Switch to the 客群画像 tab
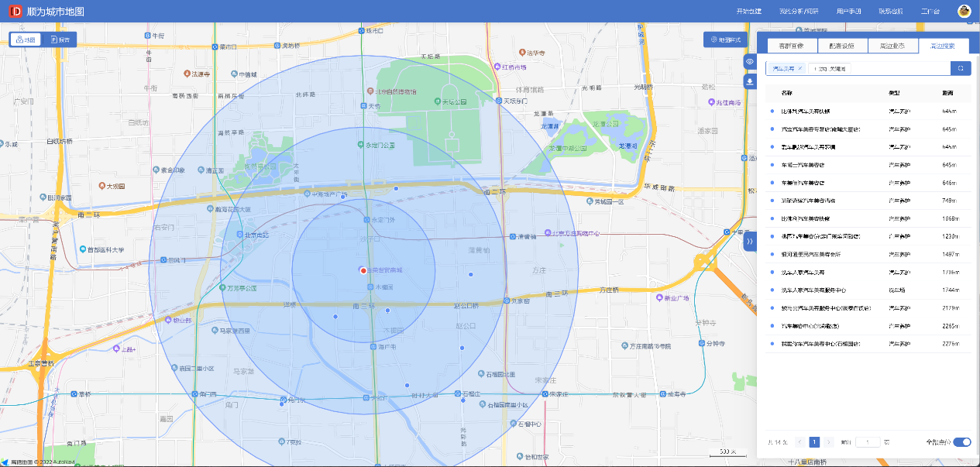The height and width of the screenshot is (467, 980). tap(792, 46)
